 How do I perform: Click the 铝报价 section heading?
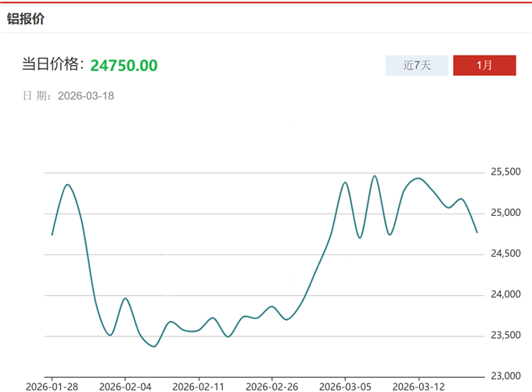pyautogui.click(x=26, y=19)
